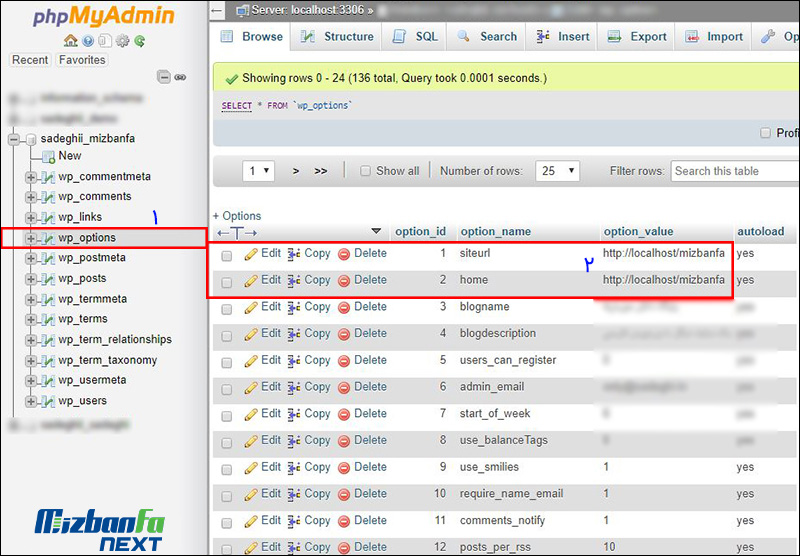Jump to last page with >> button
This screenshot has width=800, height=556.
321,171
